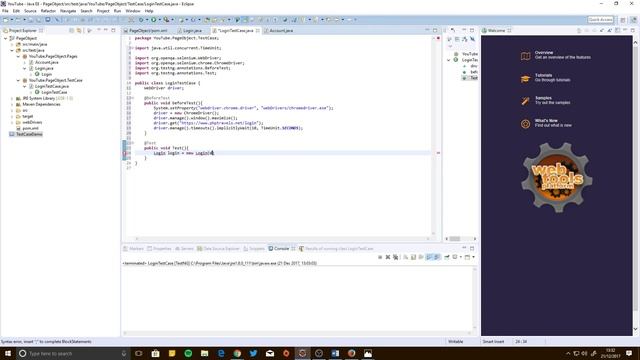
Task: Click Remove All Terminated Launches icon in Console
Action: click(396, 257)
